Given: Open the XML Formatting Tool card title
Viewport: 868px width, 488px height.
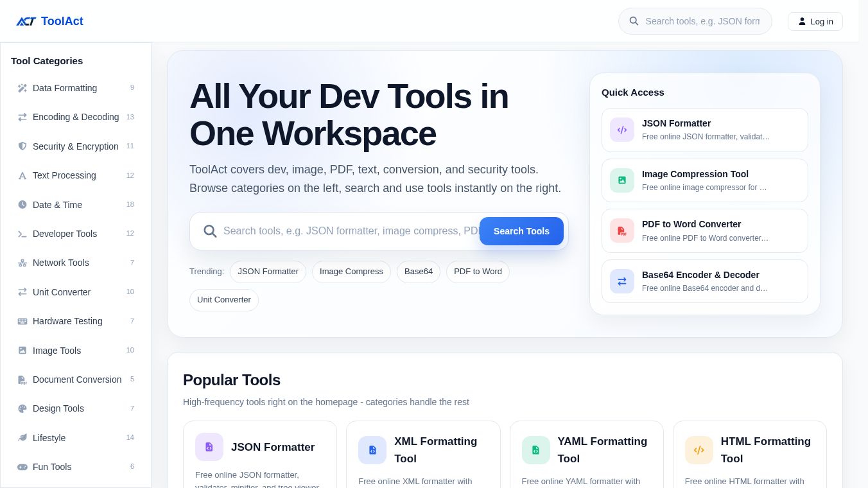Looking at the screenshot, I should (x=436, y=450).
